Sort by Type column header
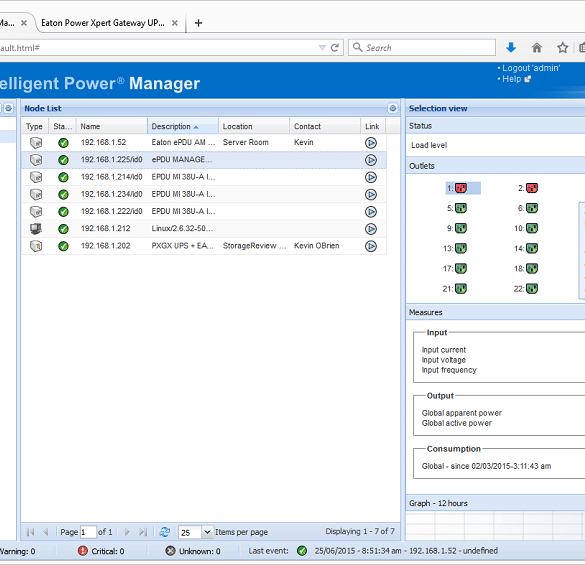The width and height of the screenshot is (585, 565). point(35,127)
